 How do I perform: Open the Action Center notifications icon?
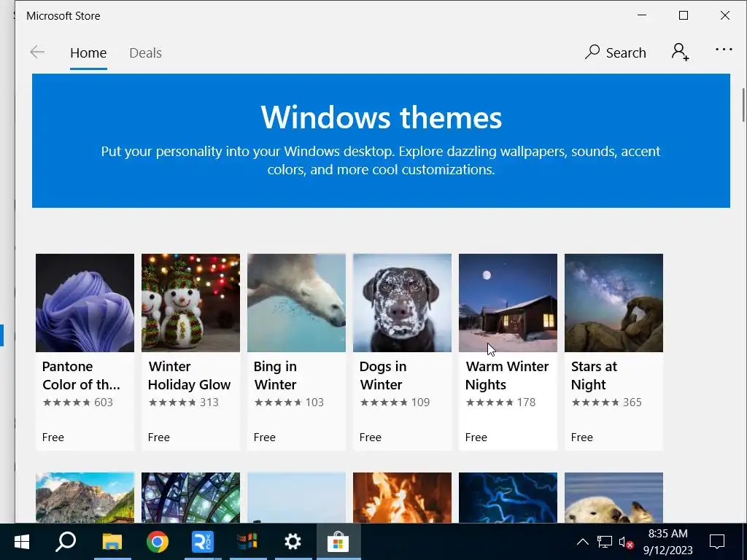[x=716, y=542]
